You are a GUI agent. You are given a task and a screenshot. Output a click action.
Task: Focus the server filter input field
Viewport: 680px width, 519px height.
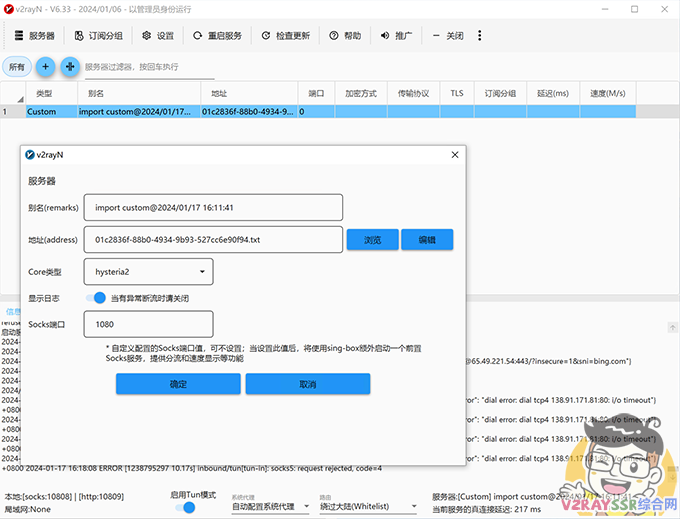(149, 67)
